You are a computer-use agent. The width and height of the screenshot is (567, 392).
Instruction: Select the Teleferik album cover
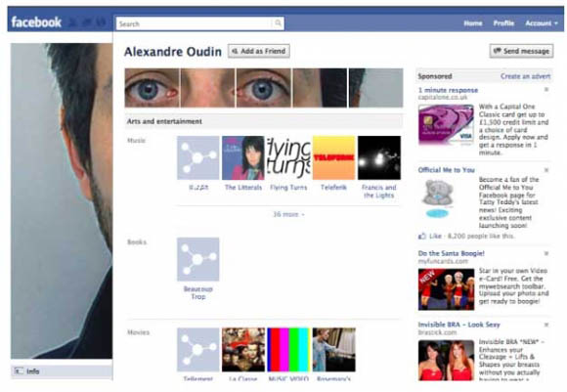coord(333,157)
